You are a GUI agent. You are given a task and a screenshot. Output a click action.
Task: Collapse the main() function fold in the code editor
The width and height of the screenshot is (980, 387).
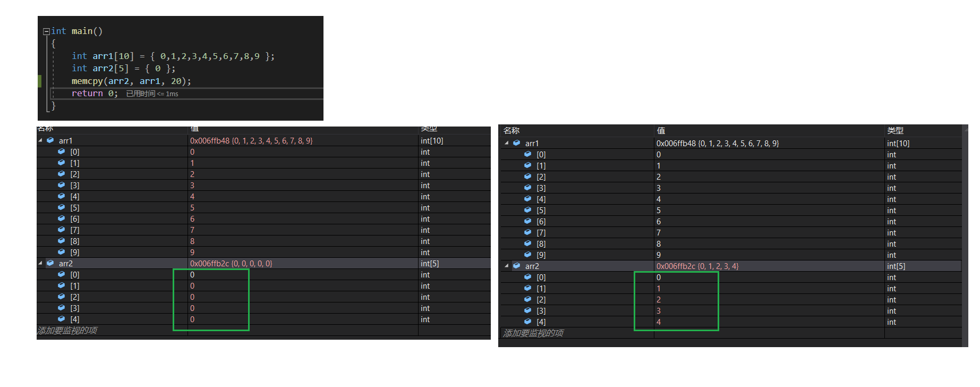coord(47,31)
